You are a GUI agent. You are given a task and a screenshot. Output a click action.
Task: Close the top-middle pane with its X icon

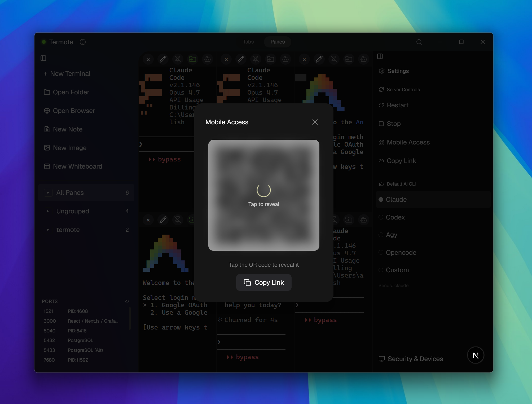click(226, 59)
